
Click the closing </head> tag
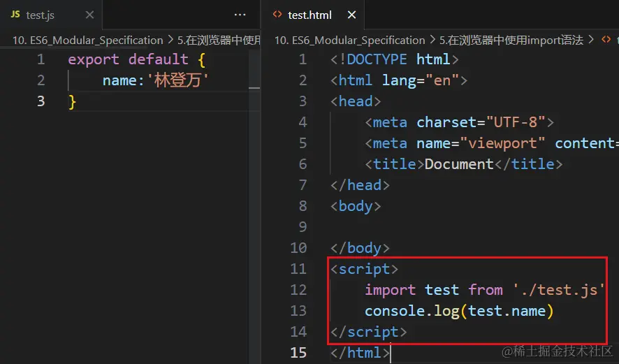[x=360, y=185]
